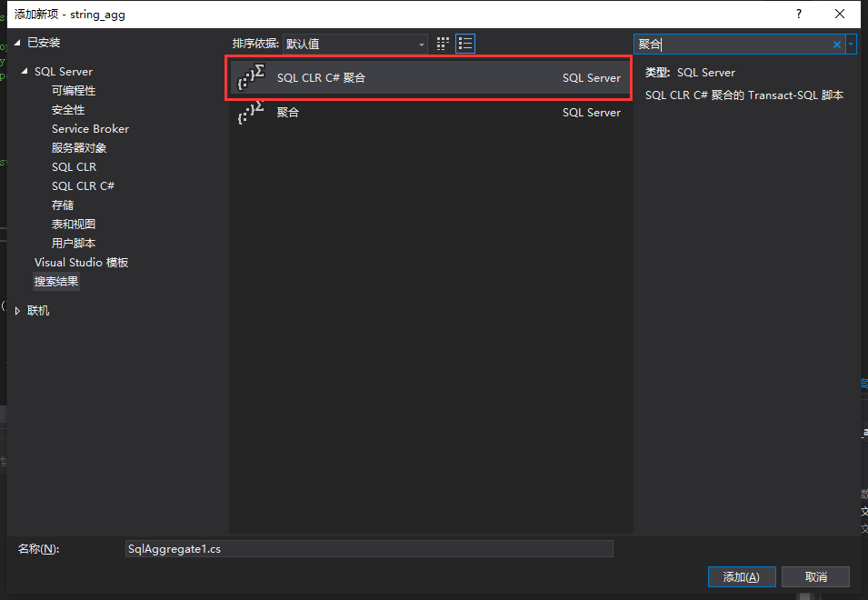
Task: Select 用户脚本 category
Action: 74,243
